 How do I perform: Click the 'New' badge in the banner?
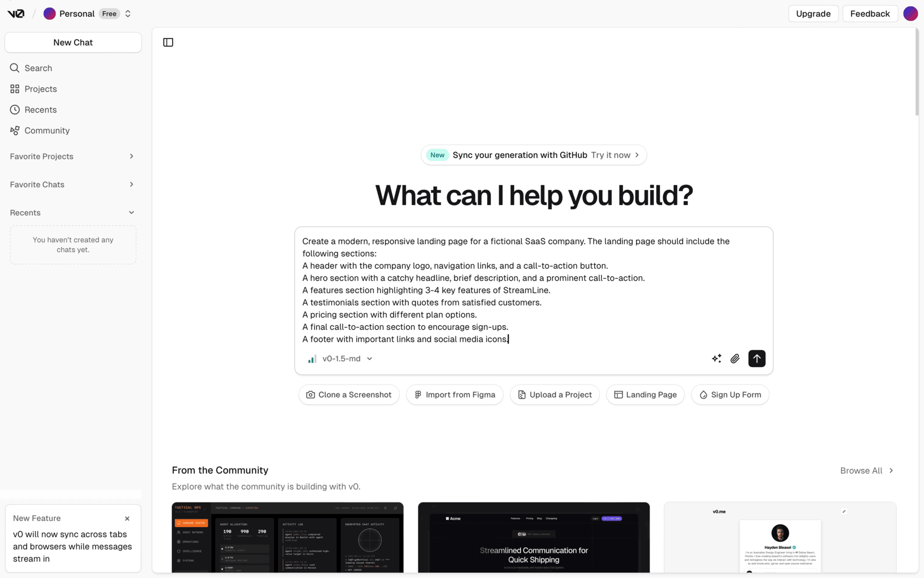click(437, 155)
